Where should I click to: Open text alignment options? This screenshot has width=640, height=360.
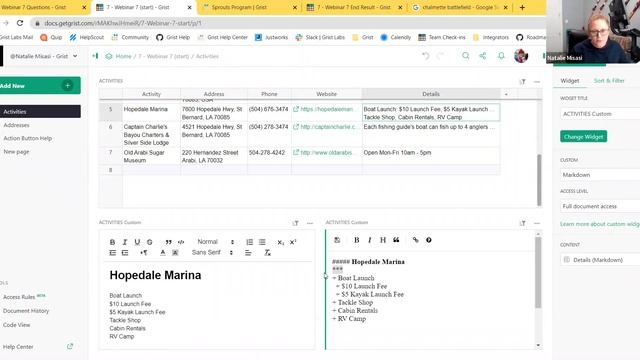click(x=248, y=253)
